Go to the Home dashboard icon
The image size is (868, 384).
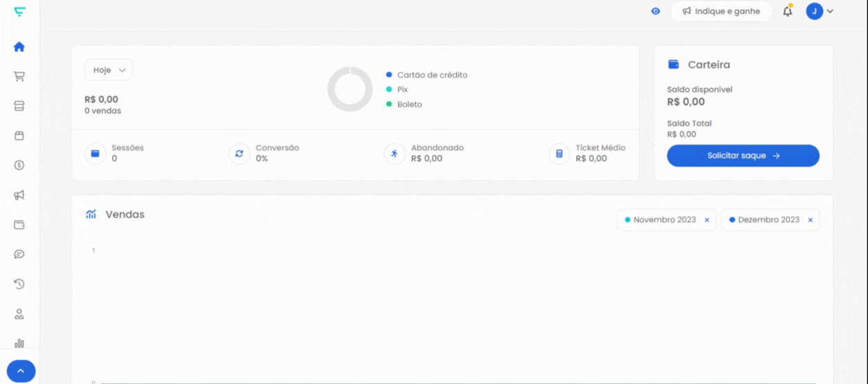pyautogui.click(x=19, y=47)
